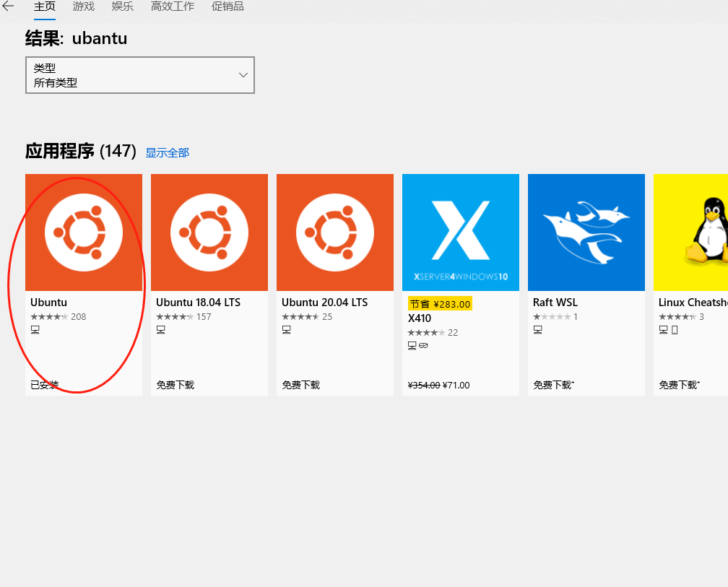Click the single-rating stars for Raft WSL
This screenshot has width=728, height=587.
(x=552, y=317)
